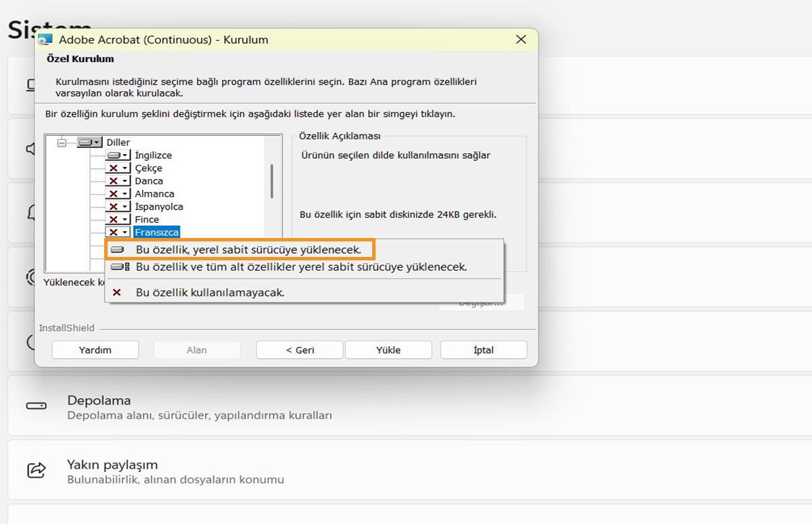Select Fince in the feature tree
Viewport: 812px width, 524px height.
pyautogui.click(x=147, y=220)
